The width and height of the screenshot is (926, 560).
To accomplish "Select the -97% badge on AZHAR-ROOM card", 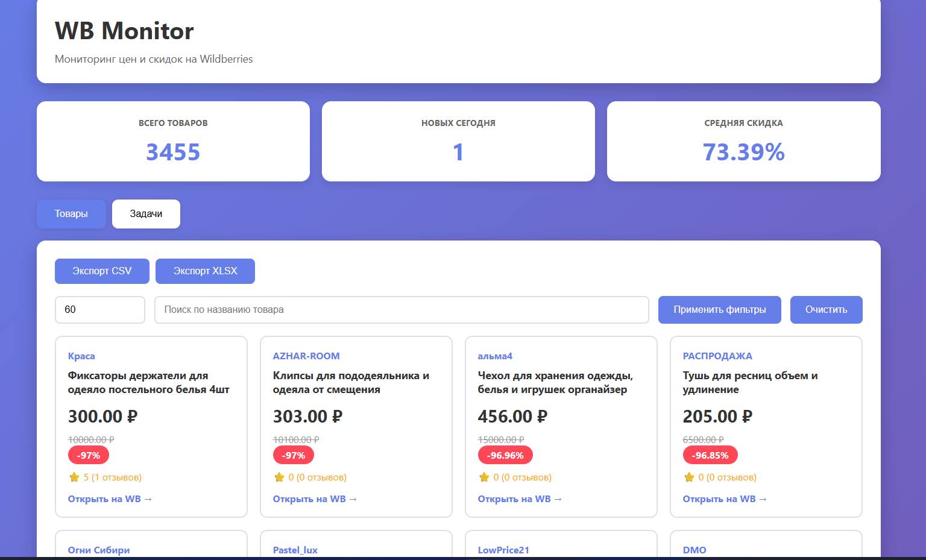I will click(x=294, y=455).
